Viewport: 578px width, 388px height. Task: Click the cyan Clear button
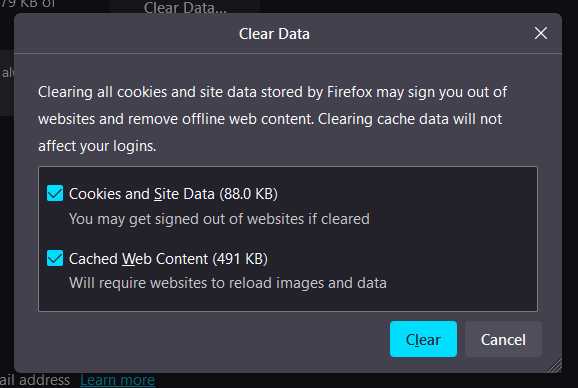click(x=423, y=339)
